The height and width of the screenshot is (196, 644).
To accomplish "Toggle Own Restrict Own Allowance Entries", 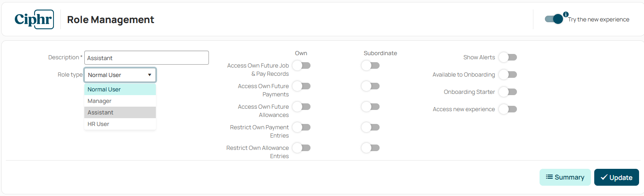I will [x=301, y=148].
